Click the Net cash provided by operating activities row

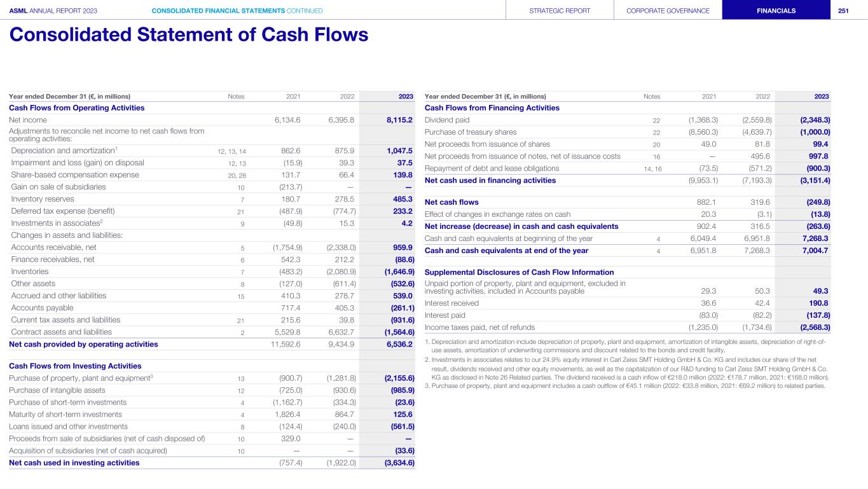tap(83, 344)
